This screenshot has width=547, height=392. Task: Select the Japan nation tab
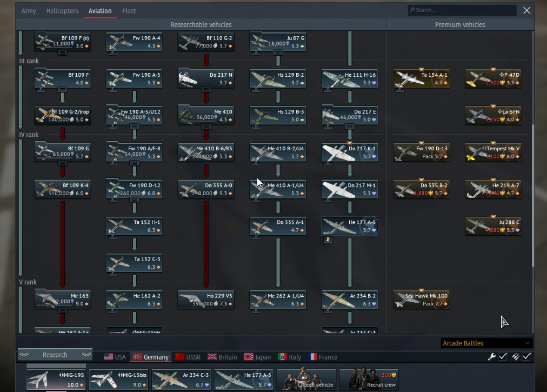(x=257, y=357)
